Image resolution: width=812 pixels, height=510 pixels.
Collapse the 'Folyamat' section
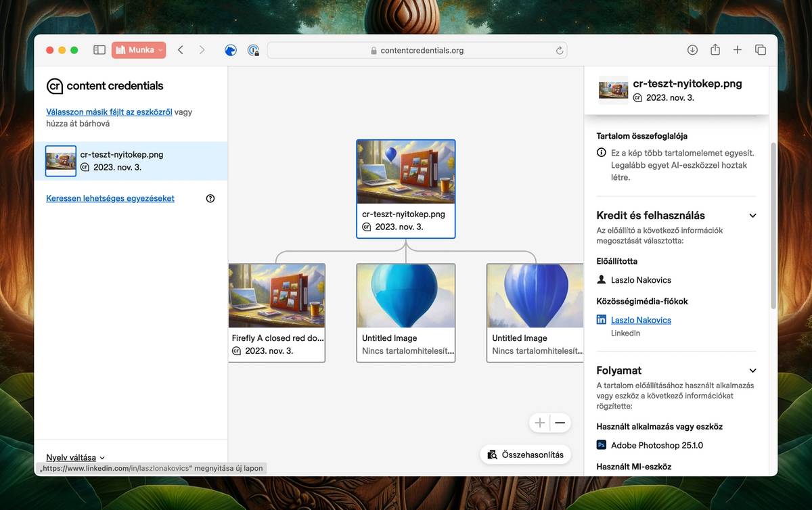pyautogui.click(x=752, y=371)
